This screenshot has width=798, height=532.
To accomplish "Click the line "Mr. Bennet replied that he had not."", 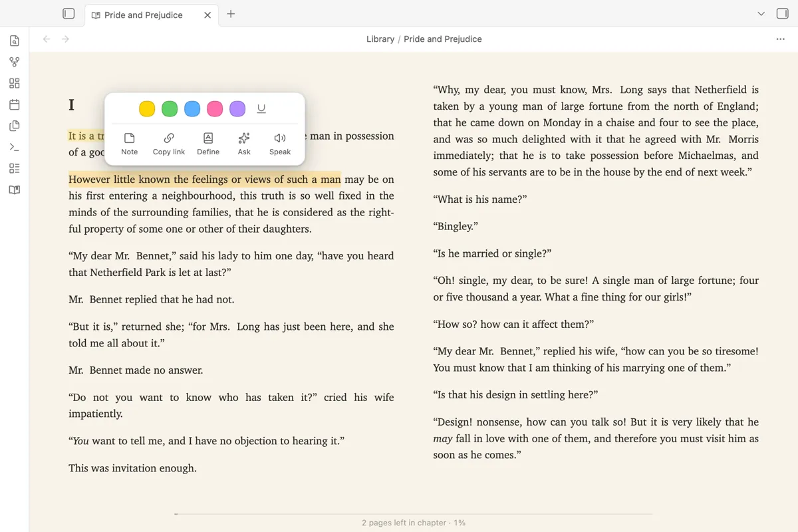I will (152, 299).
